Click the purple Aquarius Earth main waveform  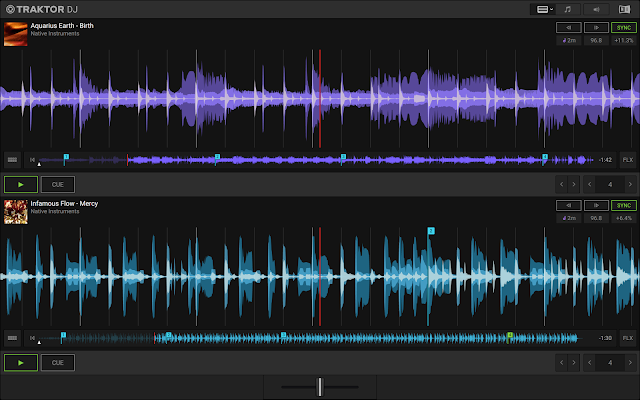pos(320,99)
